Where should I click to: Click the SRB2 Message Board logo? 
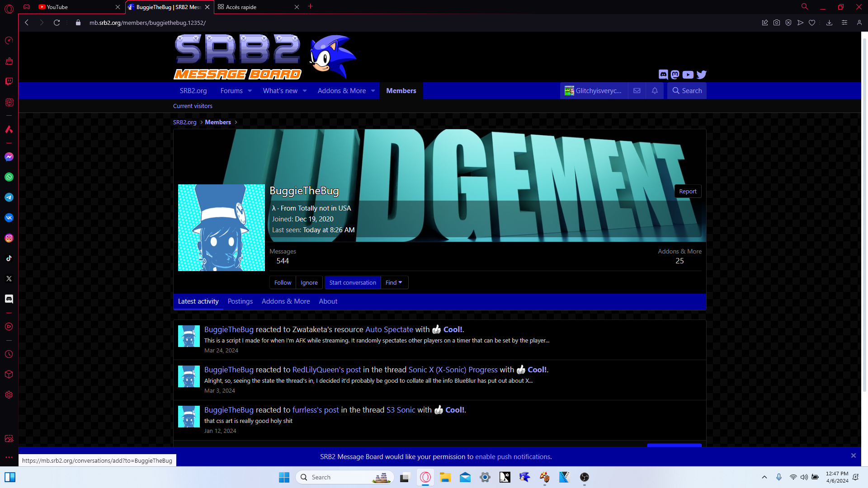coord(265,57)
